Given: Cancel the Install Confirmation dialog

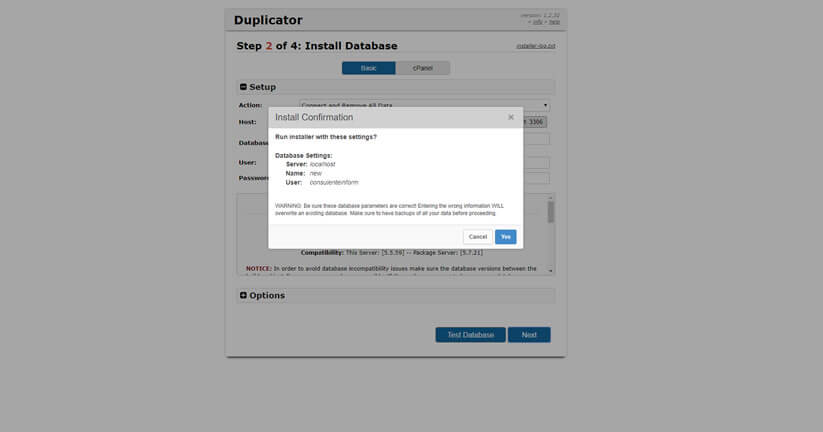Looking at the screenshot, I should pyautogui.click(x=478, y=237).
